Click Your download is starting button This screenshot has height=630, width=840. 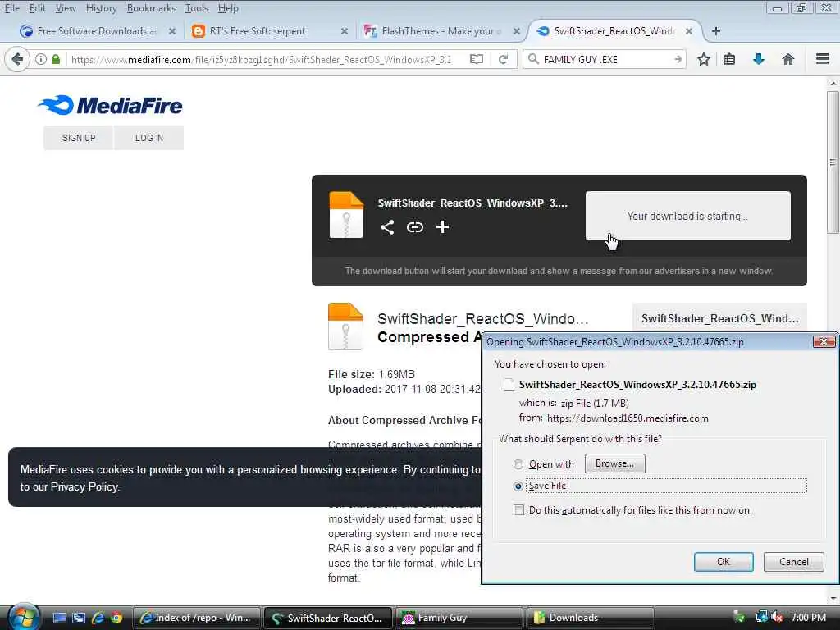point(688,216)
